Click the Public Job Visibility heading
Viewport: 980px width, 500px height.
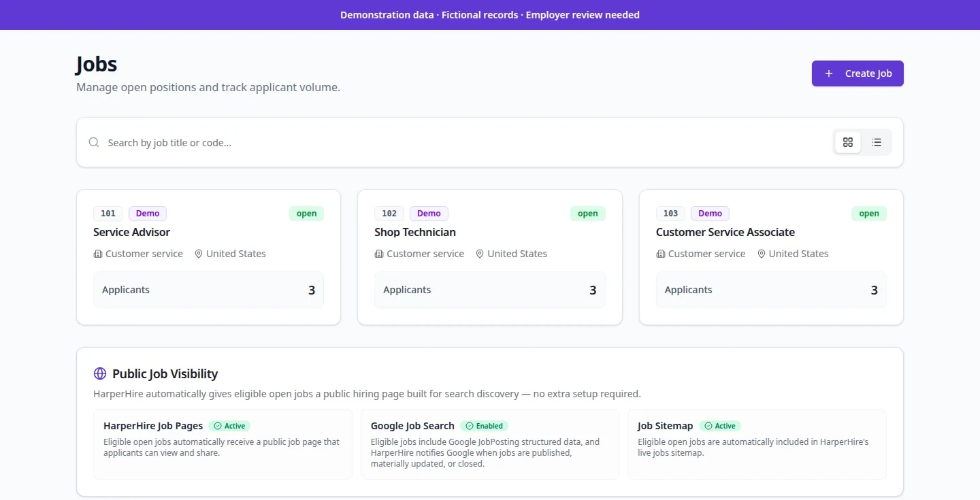[165, 373]
